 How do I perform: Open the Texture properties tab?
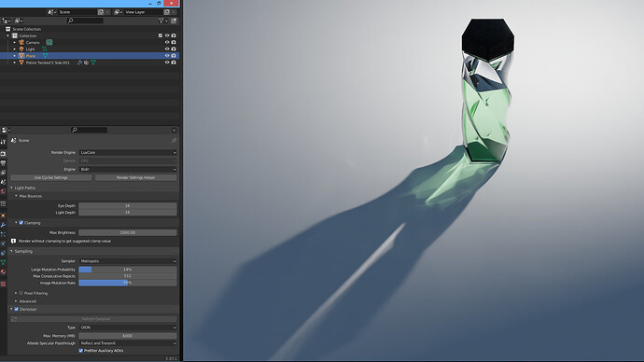pyautogui.click(x=4, y=284)
